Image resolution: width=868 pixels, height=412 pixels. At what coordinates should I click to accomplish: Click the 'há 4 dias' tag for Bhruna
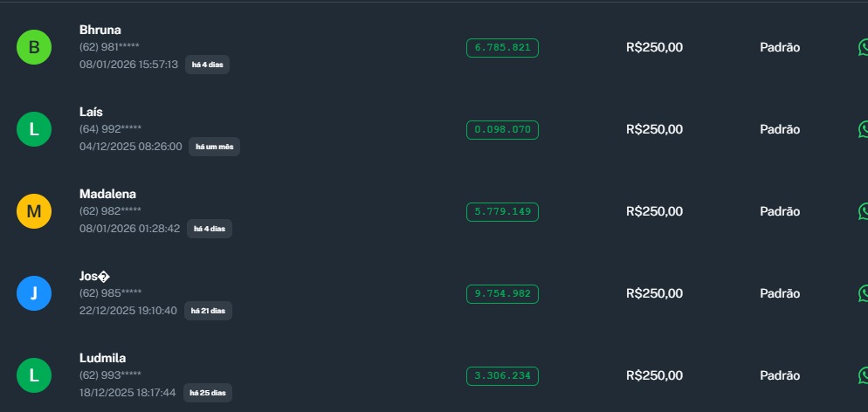coord(207,65)
